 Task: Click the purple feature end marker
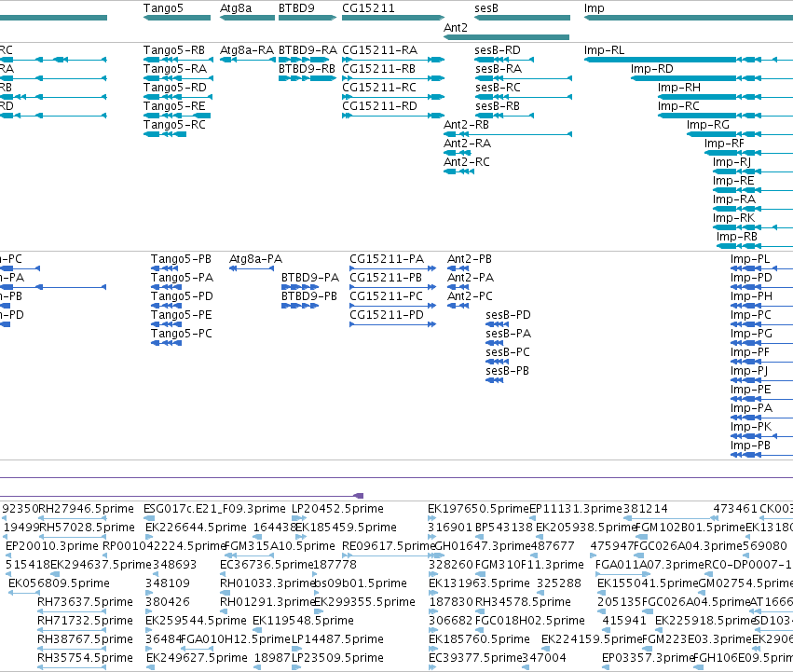(358, 496)
